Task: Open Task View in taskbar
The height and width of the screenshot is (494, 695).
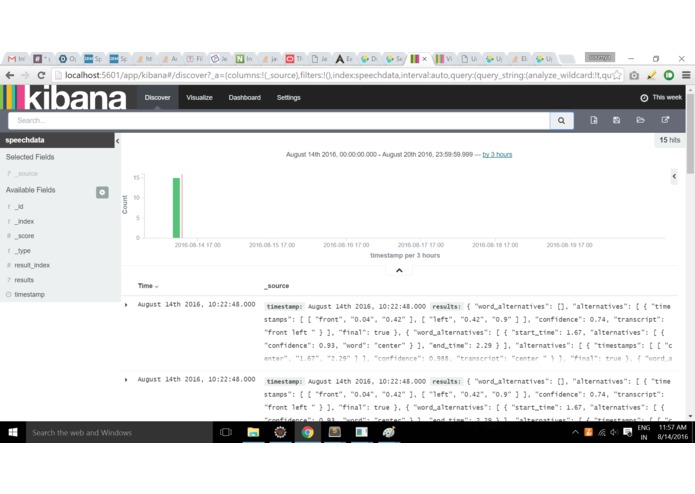Action: point(226,432)
